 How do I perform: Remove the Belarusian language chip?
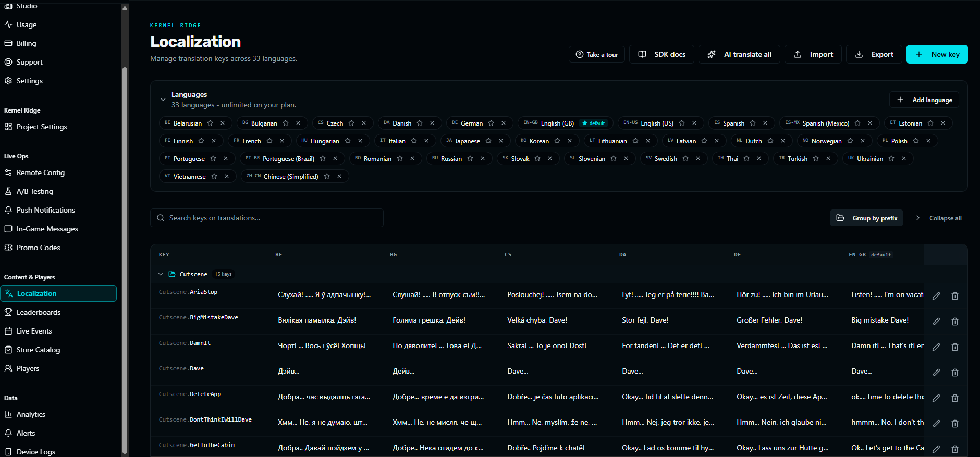(223, 123)
